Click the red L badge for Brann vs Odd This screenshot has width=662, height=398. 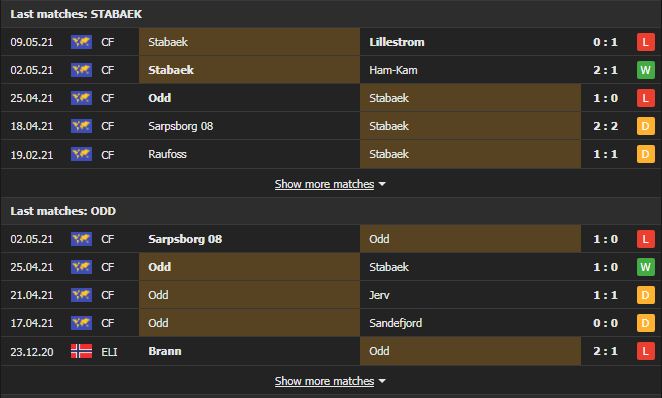pyautogui.click(x=646, y=351)
